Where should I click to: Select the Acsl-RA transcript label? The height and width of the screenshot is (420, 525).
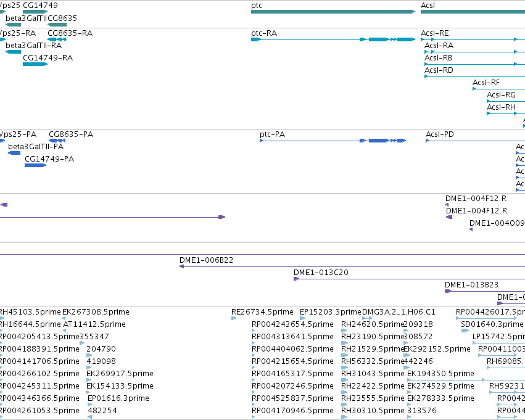pos(439,46)
